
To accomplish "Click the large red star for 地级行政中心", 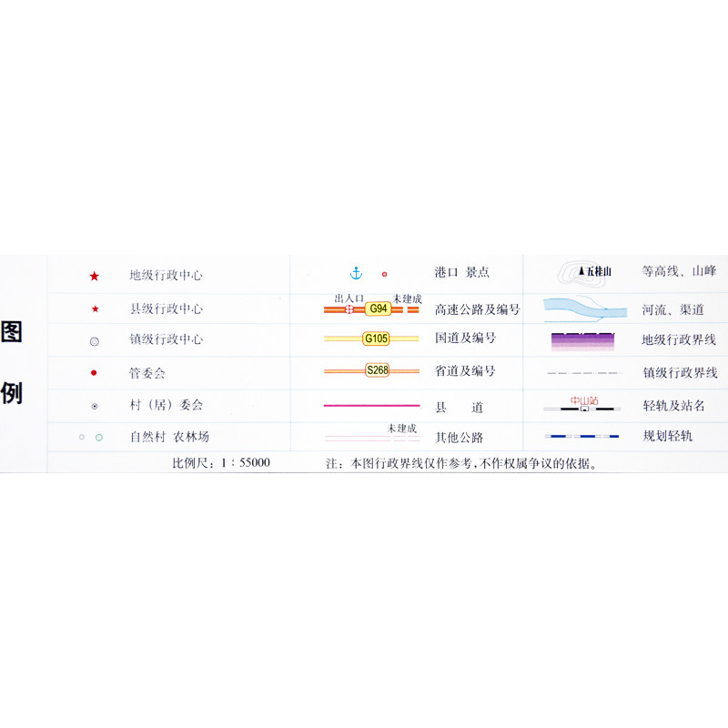I will pyautogui.click(x=95, y=277).
